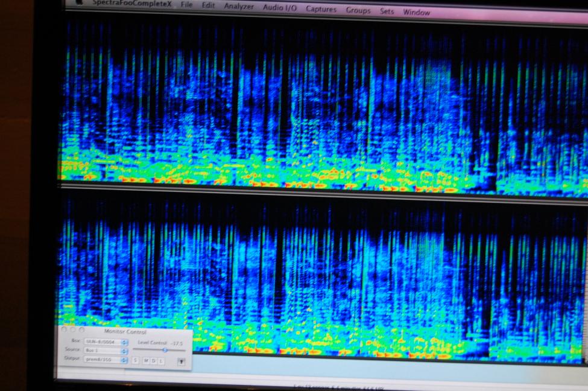This screenshot has width=588, height=391.
Task: Open the Edit menu
Action: (x=208, y=6)
